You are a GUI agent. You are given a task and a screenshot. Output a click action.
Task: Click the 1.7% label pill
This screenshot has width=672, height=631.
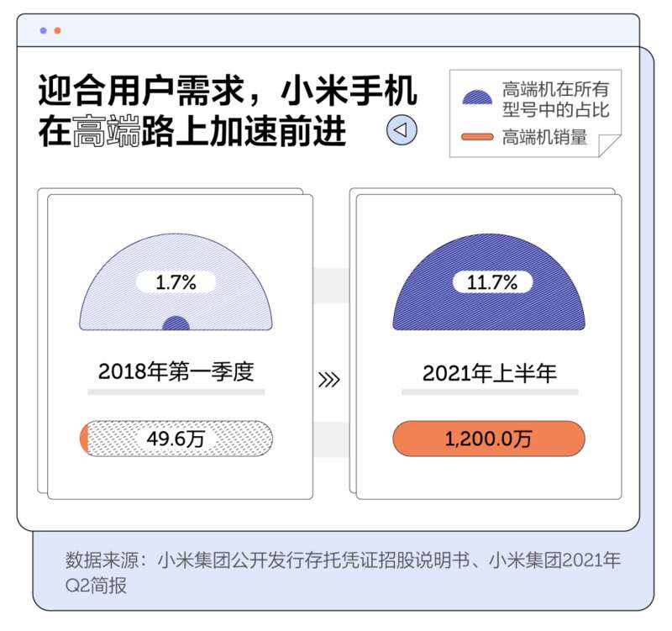pos(176,282)
